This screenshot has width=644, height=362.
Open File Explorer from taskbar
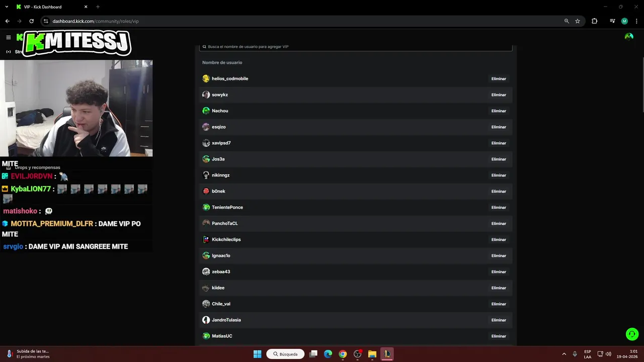tap(372, 354)
